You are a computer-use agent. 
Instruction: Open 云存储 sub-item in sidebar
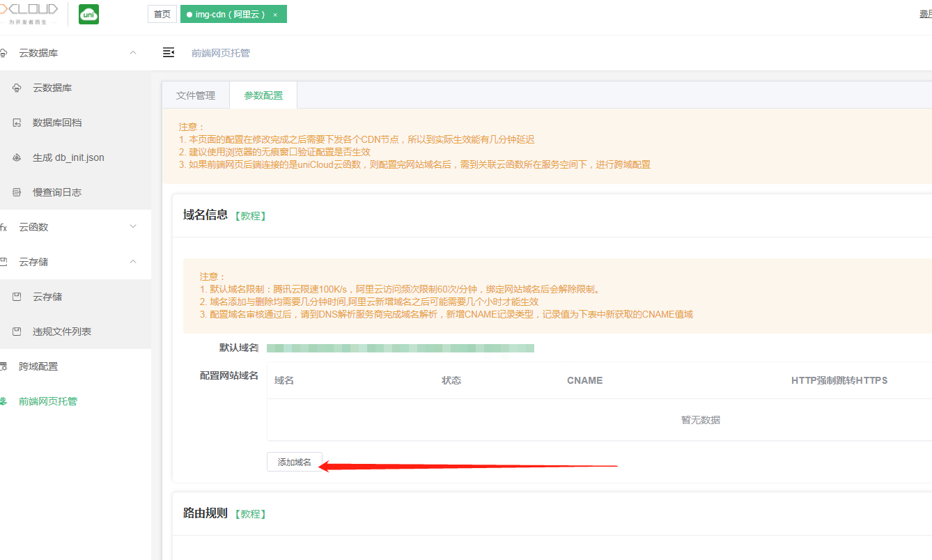tap(75, 297)
